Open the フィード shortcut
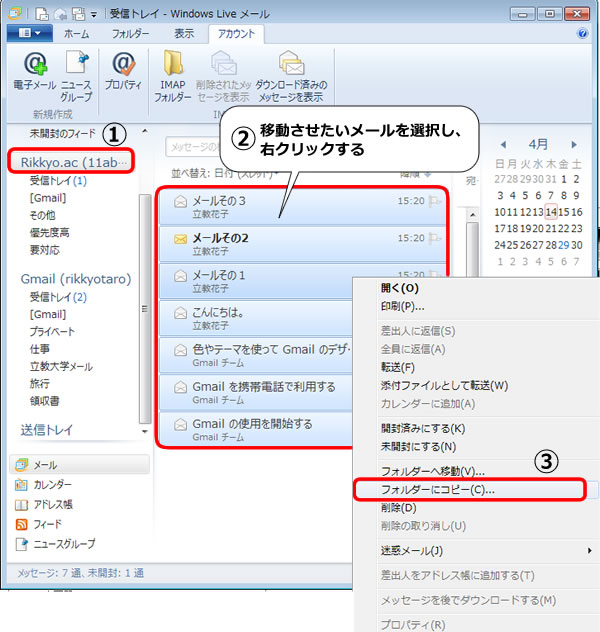The height and width of the screenshot is (632, 600). point(38,524)
